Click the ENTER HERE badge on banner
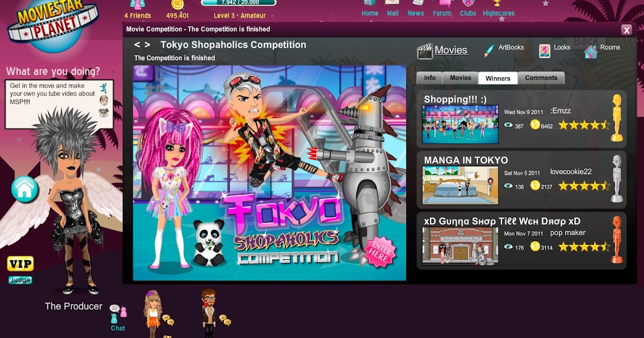 click(379, 251)
